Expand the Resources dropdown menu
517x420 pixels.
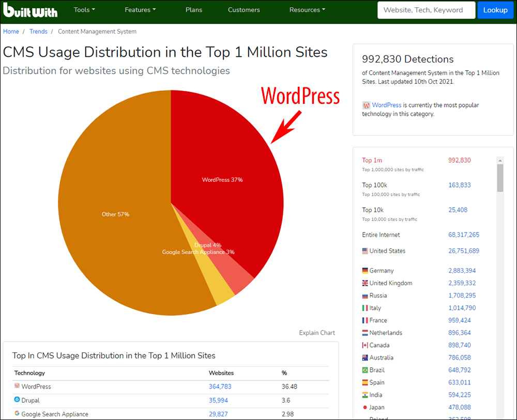(x=307, y=10)
